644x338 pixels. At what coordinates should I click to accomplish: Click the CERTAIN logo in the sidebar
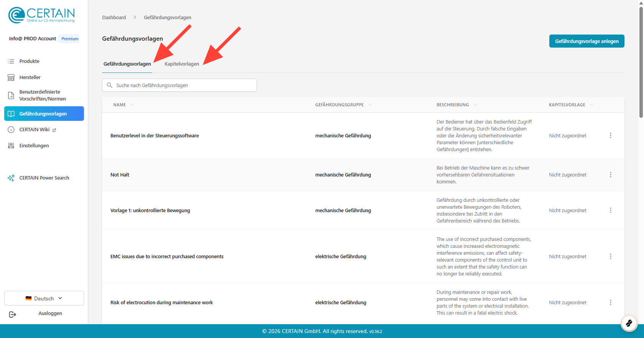(41, 15)
